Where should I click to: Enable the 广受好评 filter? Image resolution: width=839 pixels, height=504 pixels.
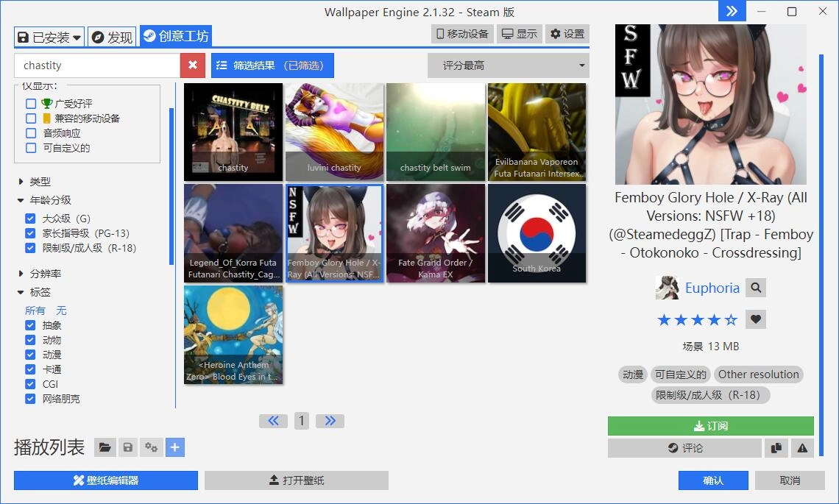[x=31, y=104]
